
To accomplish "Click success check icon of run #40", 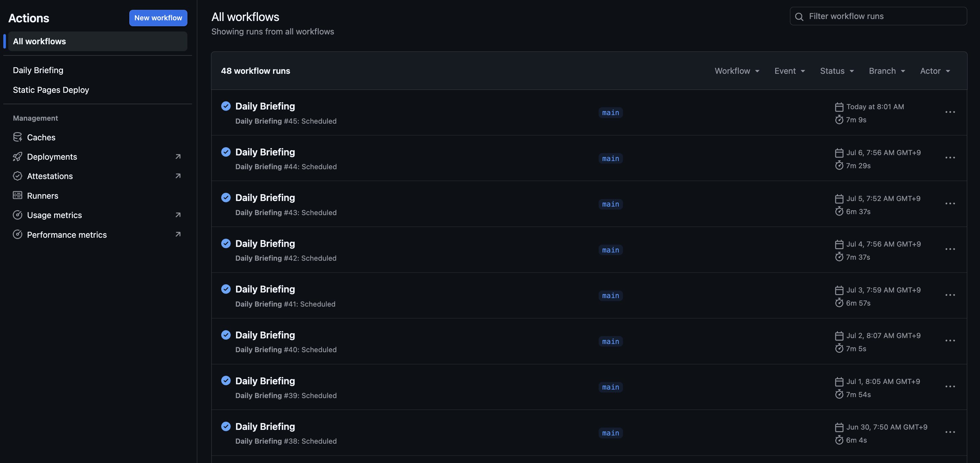I will [225, 335].
